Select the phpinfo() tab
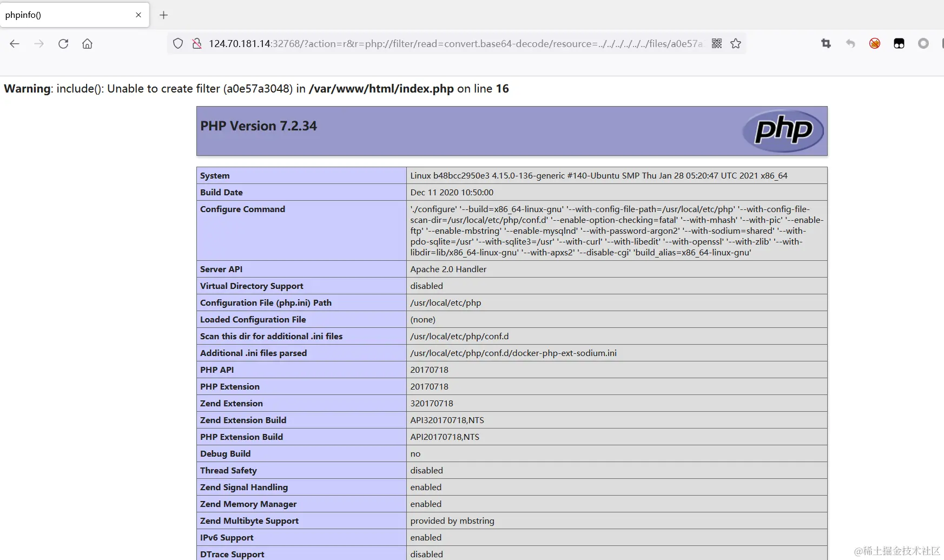944x560 pixels. (75, 15)
